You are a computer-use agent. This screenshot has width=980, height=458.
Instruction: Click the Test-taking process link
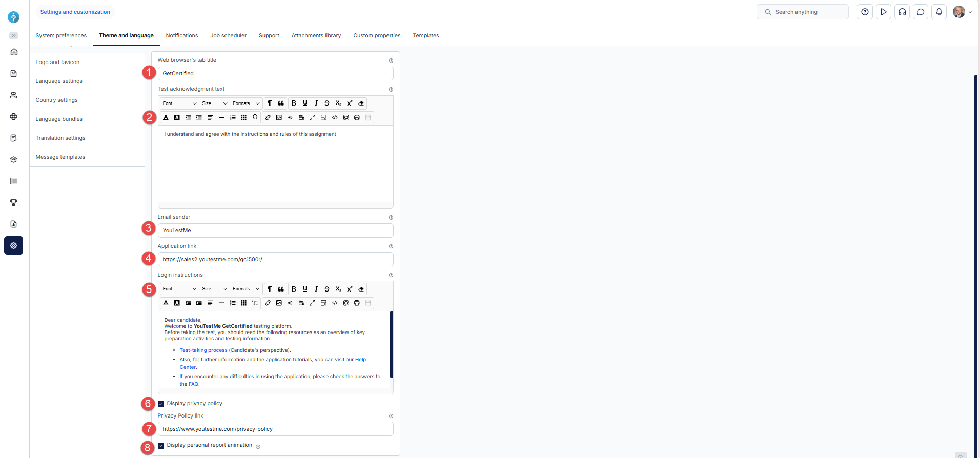tap(203, 350)
